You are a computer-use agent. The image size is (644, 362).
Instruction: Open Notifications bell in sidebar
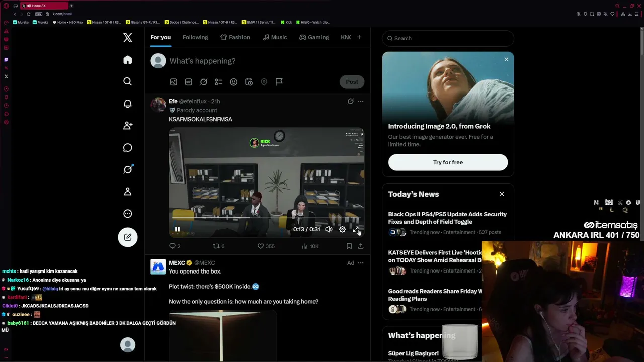point(128,104)
